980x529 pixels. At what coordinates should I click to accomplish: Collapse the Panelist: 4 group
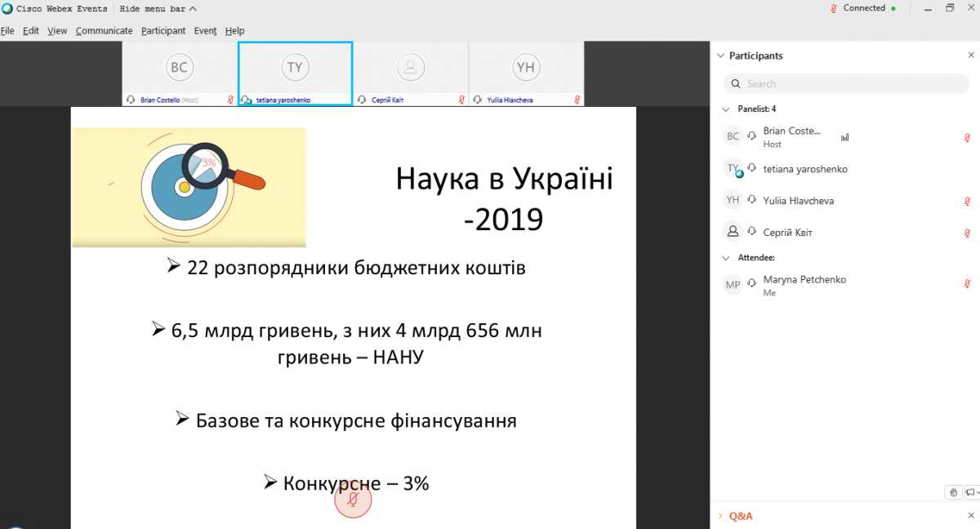(x=725, y=109)
